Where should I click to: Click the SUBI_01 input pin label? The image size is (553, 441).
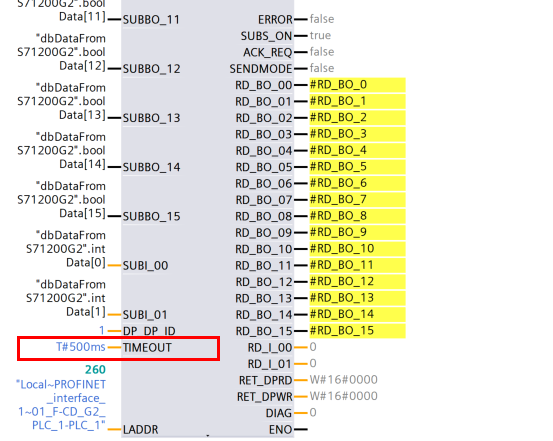tap(145, 315)
